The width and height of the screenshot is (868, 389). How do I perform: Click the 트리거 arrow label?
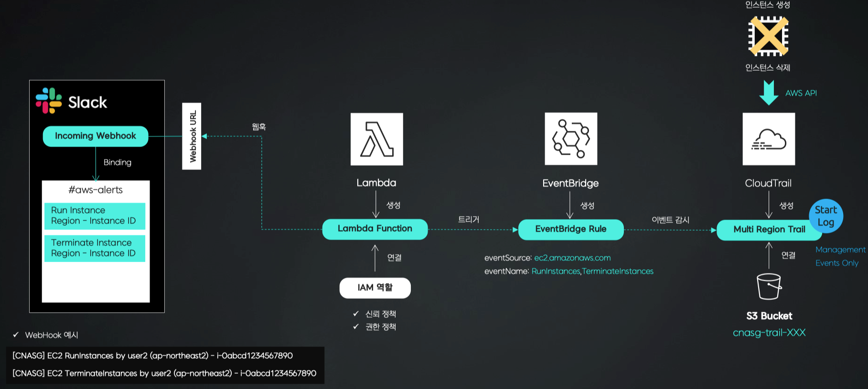[469, 220]
